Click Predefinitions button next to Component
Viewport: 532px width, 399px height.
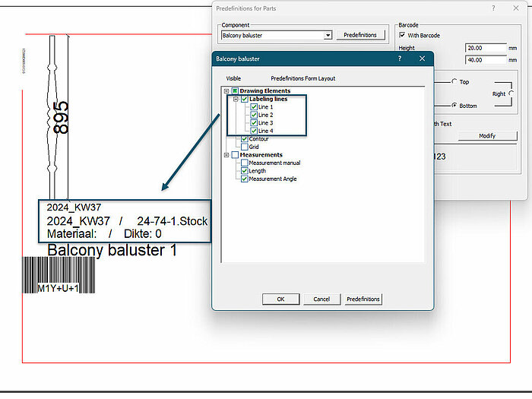tap(360, 35)
